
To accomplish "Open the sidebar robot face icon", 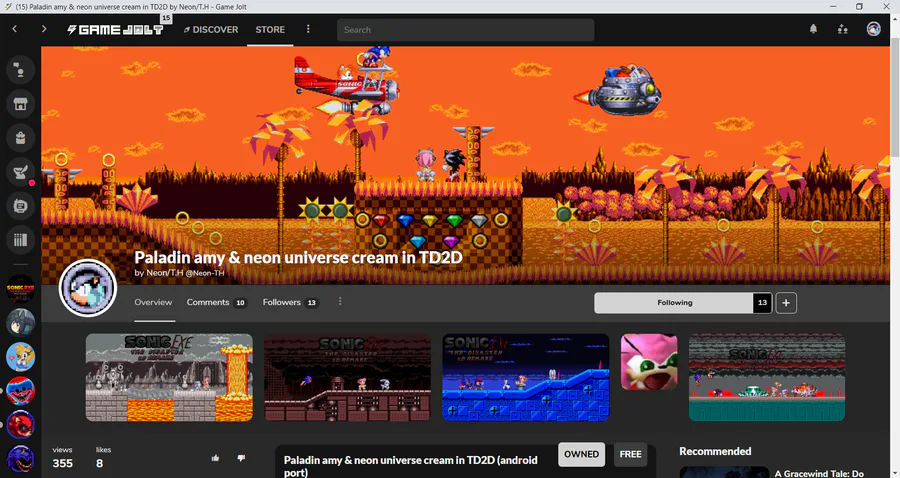I will 20,205.
